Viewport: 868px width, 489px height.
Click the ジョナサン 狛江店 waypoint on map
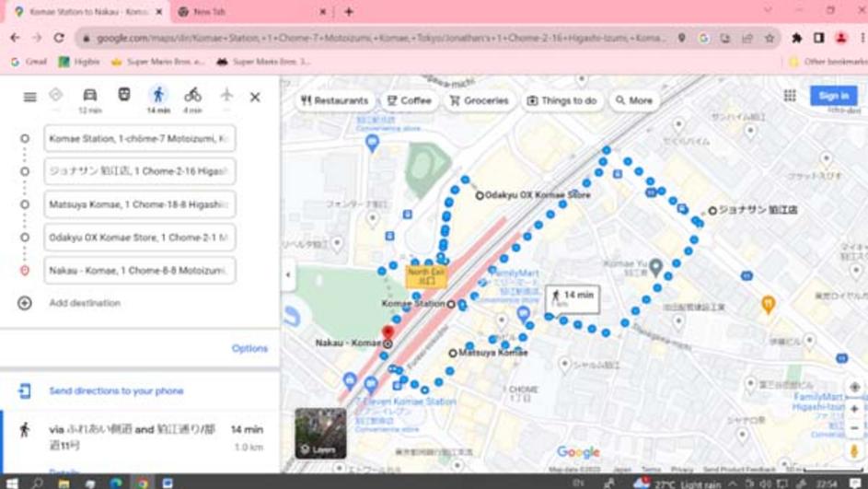[x=713, y=211]
